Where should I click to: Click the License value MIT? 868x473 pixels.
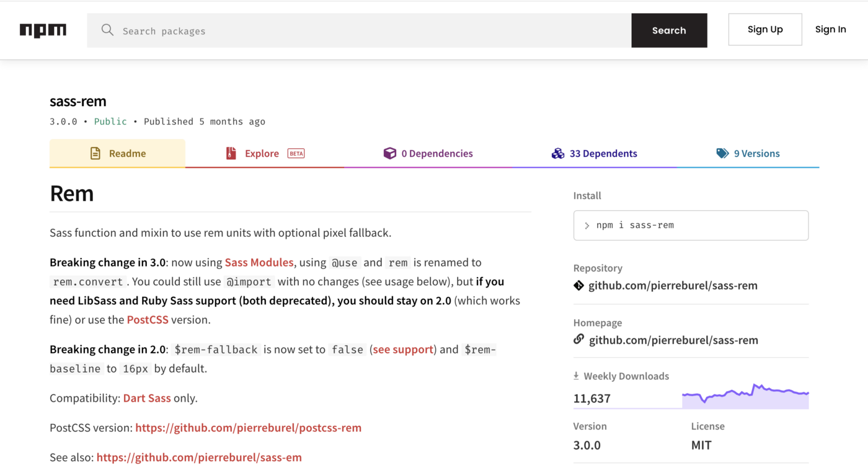tap(701, 445)
